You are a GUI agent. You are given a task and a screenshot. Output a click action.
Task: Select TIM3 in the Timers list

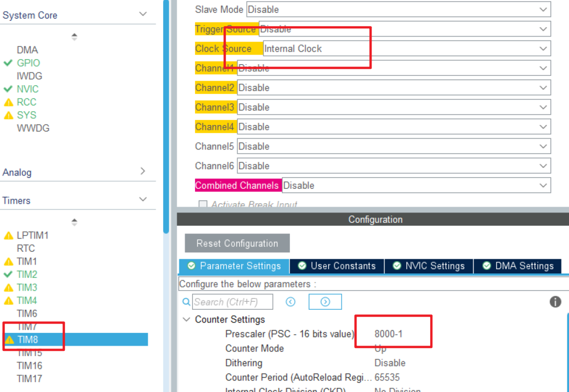pos(27,287)
